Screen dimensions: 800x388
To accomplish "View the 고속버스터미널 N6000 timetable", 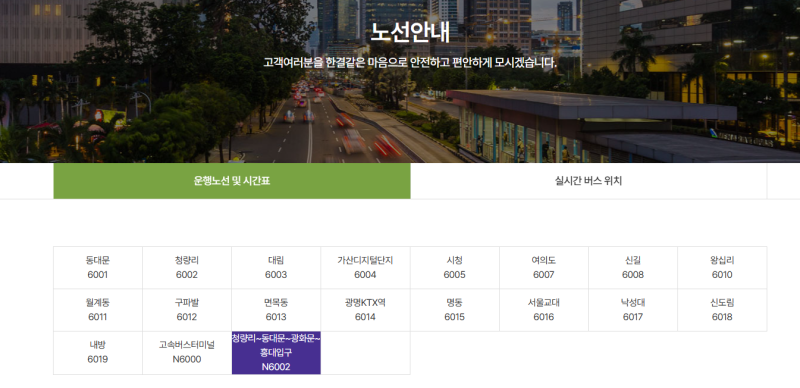I will pyautogui.click(x=187, y=353).
